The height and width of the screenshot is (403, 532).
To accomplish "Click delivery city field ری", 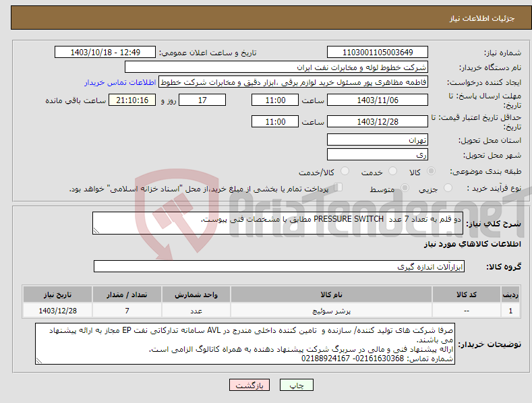I will tap(378, 155).
